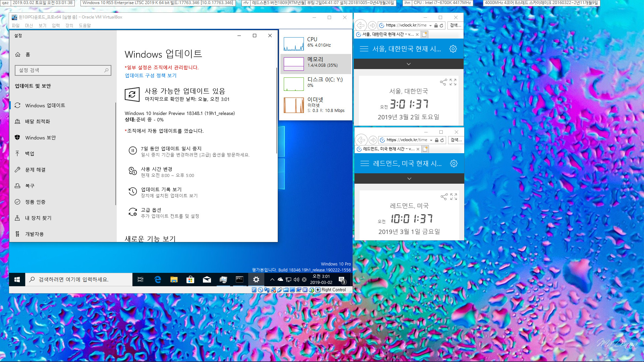Open the network tray icon
This screenshot has height=362, width=644.
pyautogui.click(x=288, y=280)
